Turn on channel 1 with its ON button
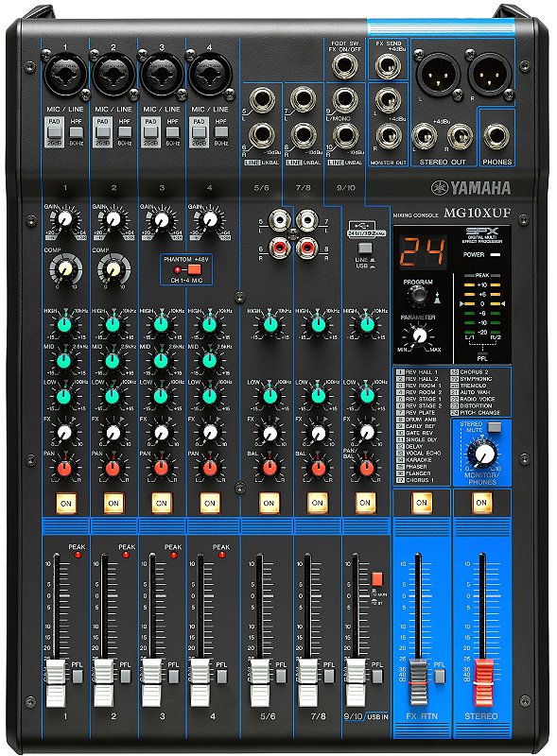557x756 pixels. 65,503
